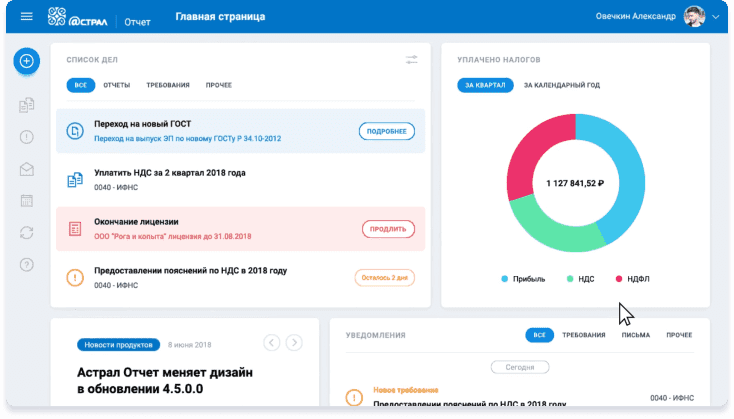
Task: Switch to ОТЧЕТЫ tab in task list
Action: 117,85
